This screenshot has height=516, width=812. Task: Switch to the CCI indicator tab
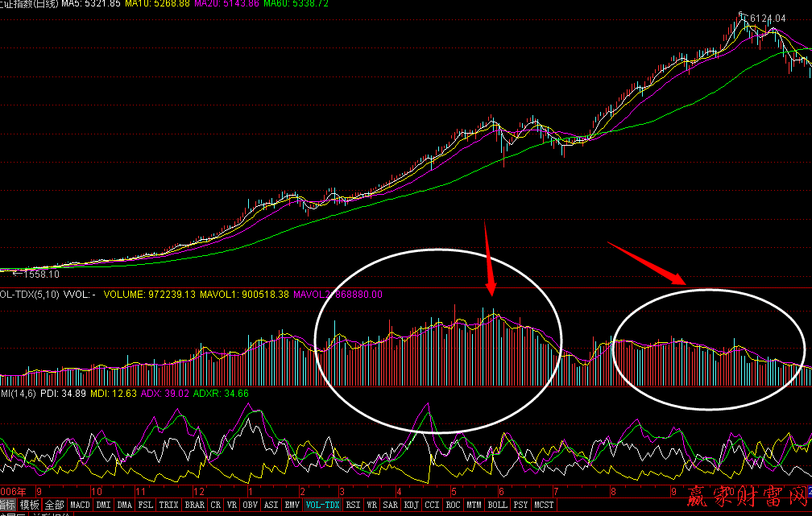[432, 506]
